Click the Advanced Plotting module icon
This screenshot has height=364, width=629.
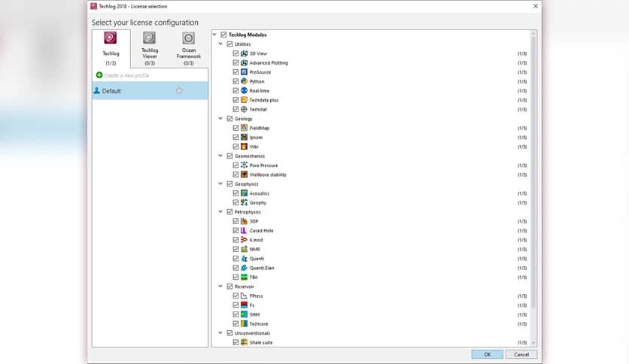point(244,62)
